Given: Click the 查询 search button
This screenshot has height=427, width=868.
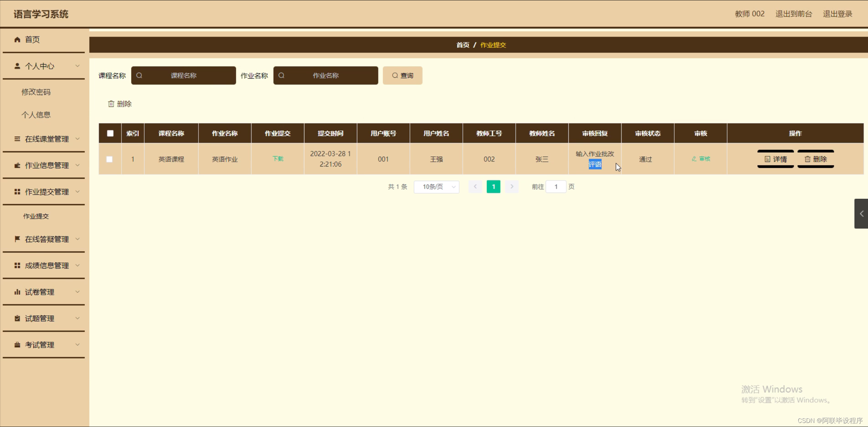Looking at the screenshot, I should click(402, 75).
